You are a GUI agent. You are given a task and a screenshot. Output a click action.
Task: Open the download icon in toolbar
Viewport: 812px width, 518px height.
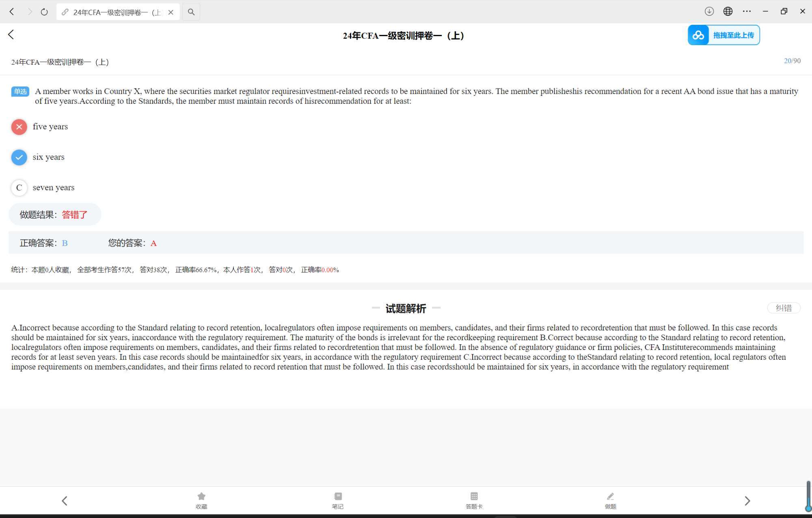[709, 11]
